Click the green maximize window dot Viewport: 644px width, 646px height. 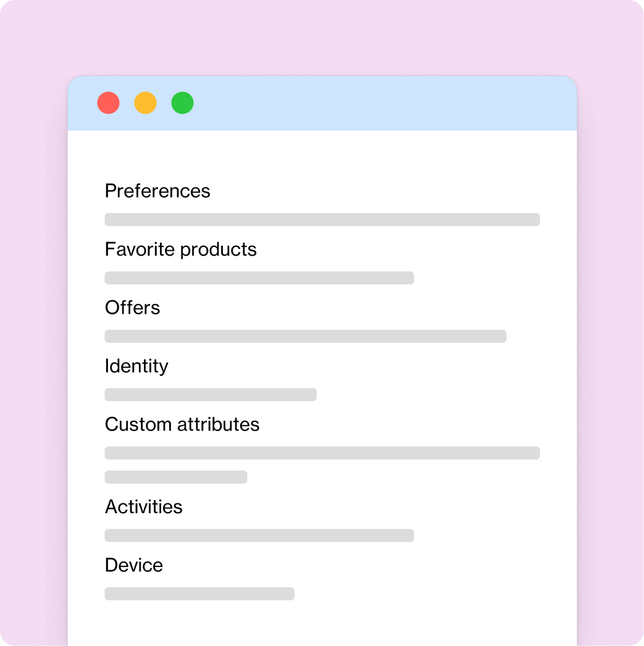pyautogui.click(x=182, y=103)
